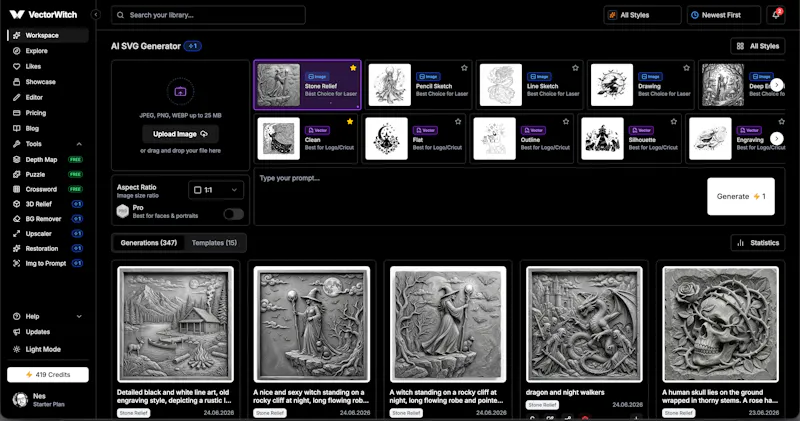Favorite the Pencil Sketch style star
Viewport: 800px width, 421px height.
point(464,68)
